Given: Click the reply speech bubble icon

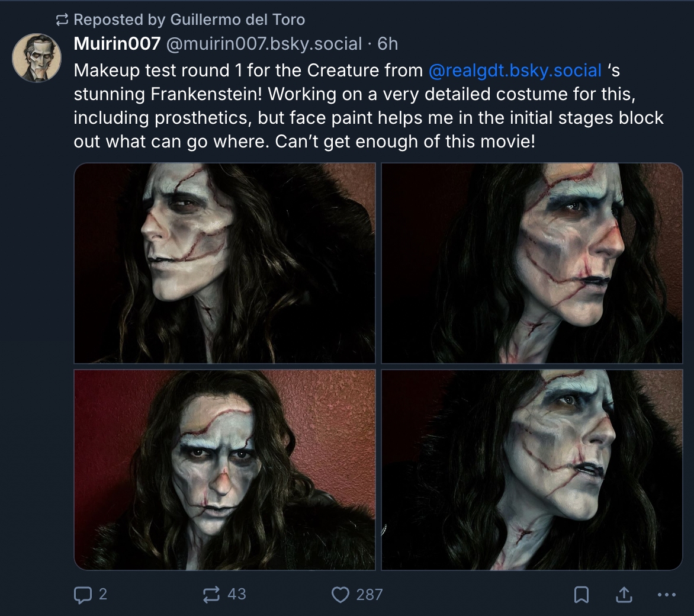Looking at the screenshot, I should click(82, 594).
